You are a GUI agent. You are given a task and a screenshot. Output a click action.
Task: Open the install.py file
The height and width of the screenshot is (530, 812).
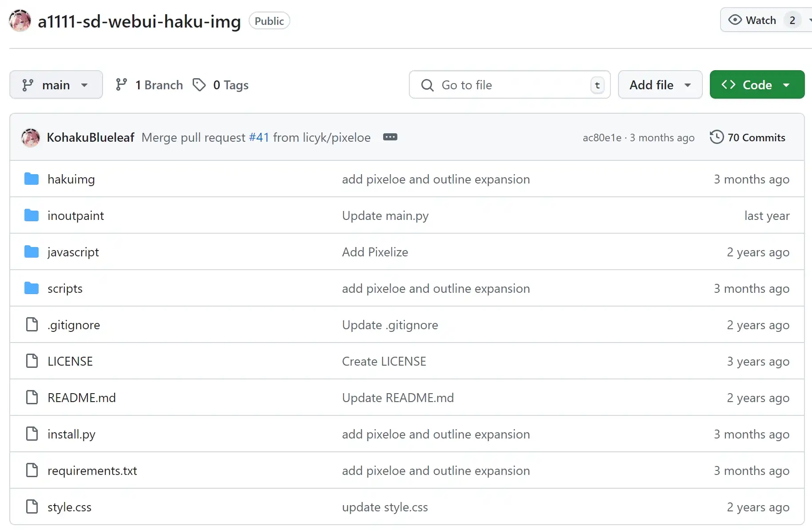tap(71, 434)
